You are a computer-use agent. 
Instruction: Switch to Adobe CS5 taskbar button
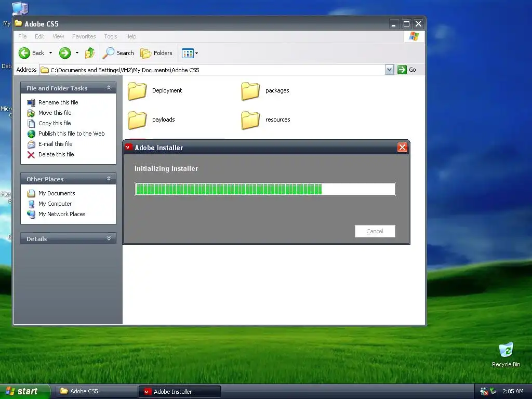coord(97,391)
